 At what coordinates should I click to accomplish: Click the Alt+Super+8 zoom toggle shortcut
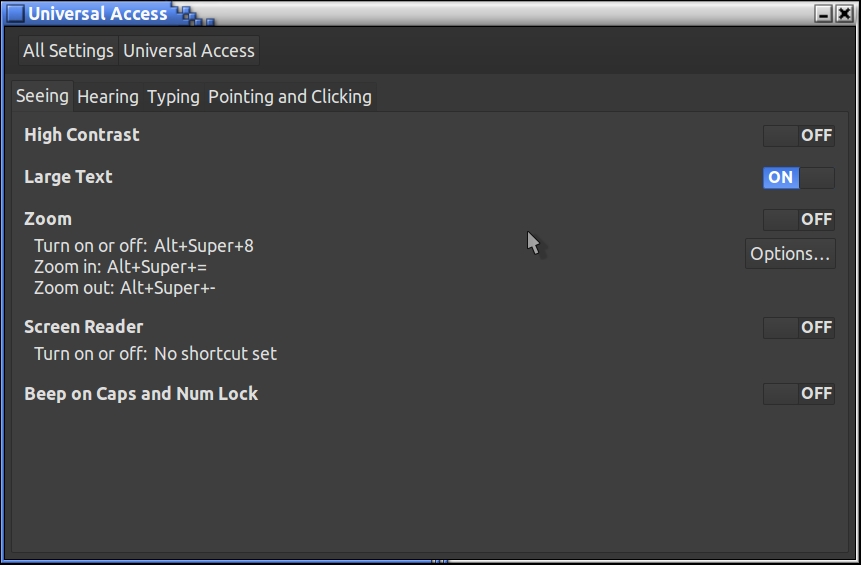(204, 246)
